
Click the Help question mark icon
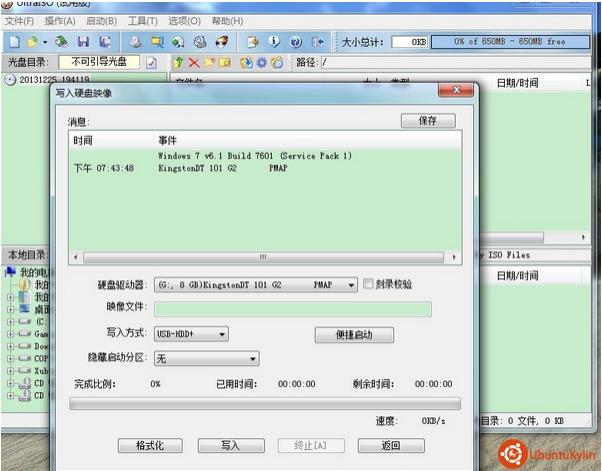pyautogui.click(x=295, y=42)
